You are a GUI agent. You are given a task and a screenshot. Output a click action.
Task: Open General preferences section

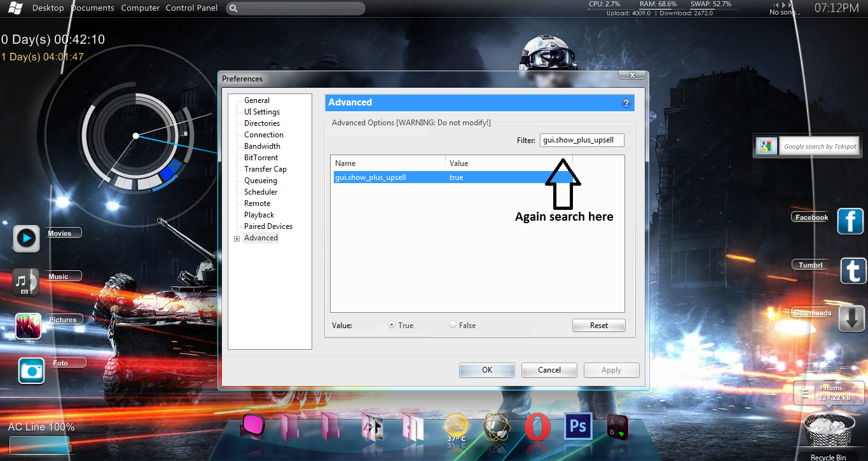257,100
